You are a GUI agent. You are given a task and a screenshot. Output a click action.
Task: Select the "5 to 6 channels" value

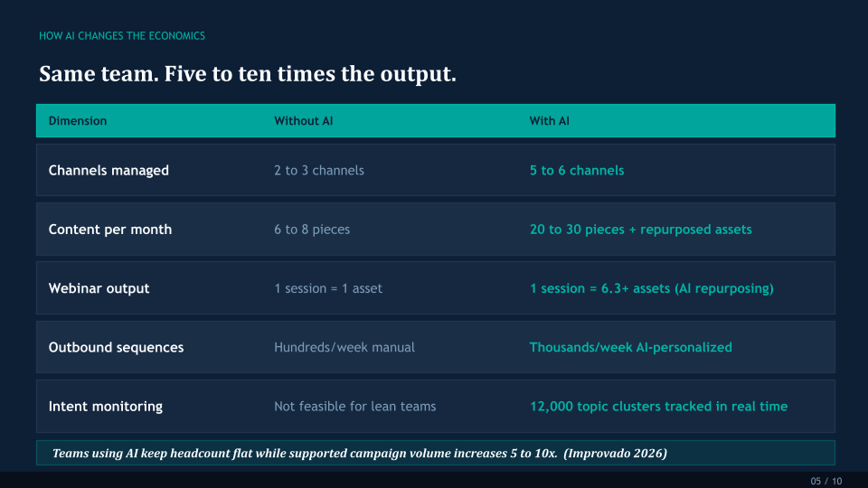pyautogui.click(x=577, y=171)
